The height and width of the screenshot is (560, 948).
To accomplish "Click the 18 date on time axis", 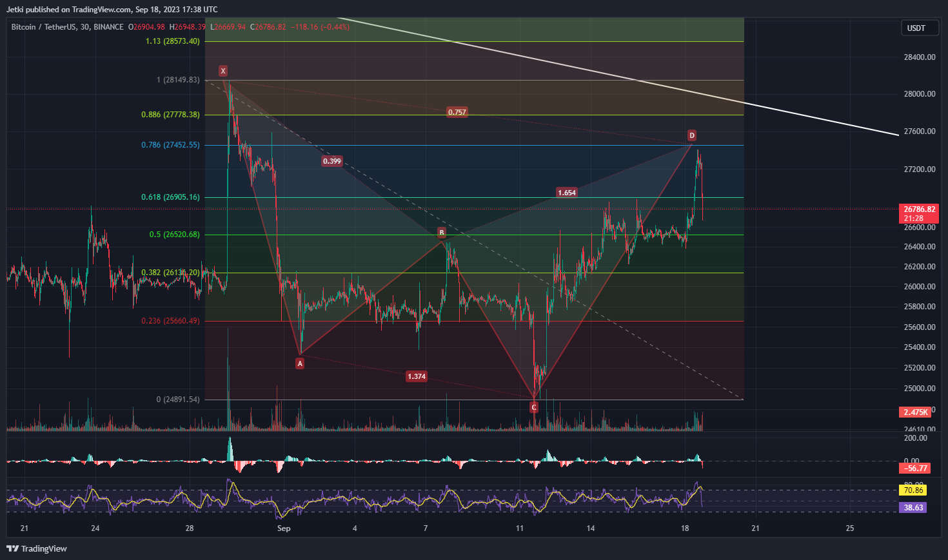I will pyautogui.click(x=685, y=528).
